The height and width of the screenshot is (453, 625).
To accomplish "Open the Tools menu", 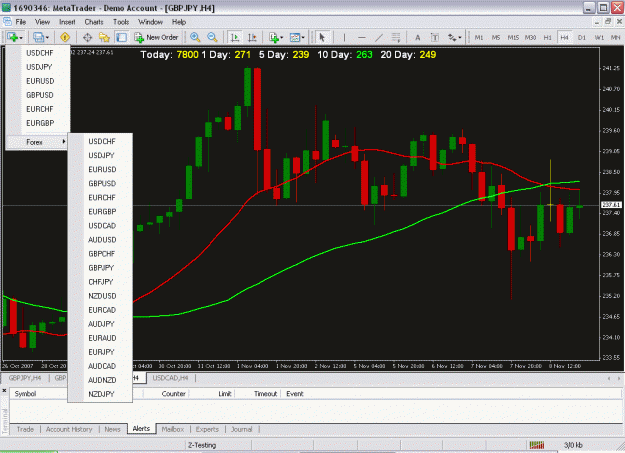I will pyautogui.click(x=121, y=22).
